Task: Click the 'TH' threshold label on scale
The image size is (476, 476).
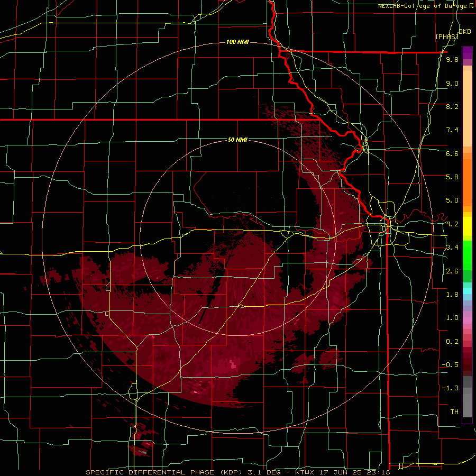Action: [x=454, y=411]
